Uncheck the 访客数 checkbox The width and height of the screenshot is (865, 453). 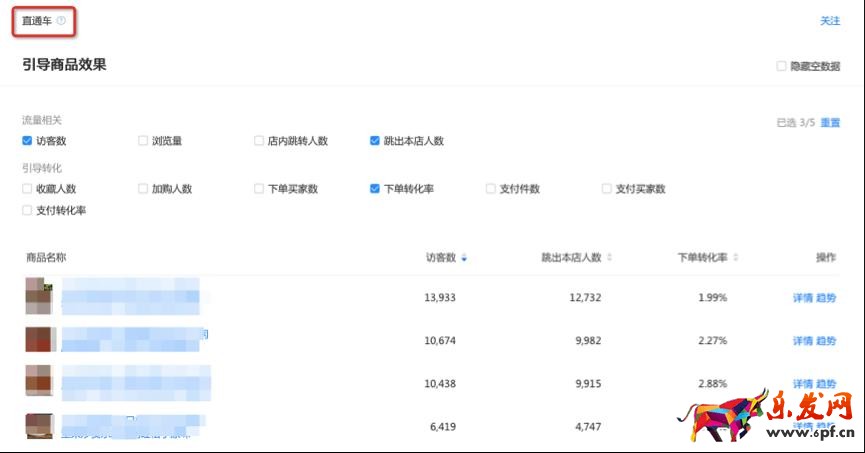[27, 141]
